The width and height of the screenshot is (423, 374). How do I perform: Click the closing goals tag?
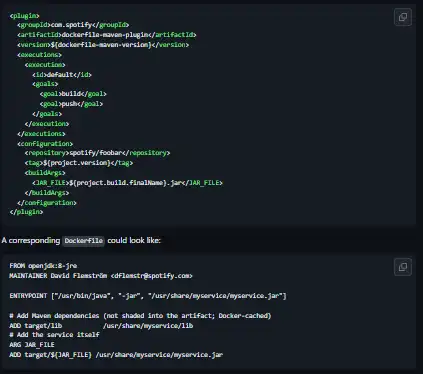[47, 114]
